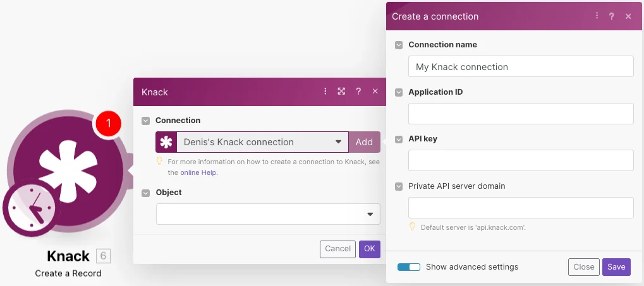This screenshot has height=286, width=644.
Task: Switch off Show advanced settings toggle
Action: click(x=409, y=267)
